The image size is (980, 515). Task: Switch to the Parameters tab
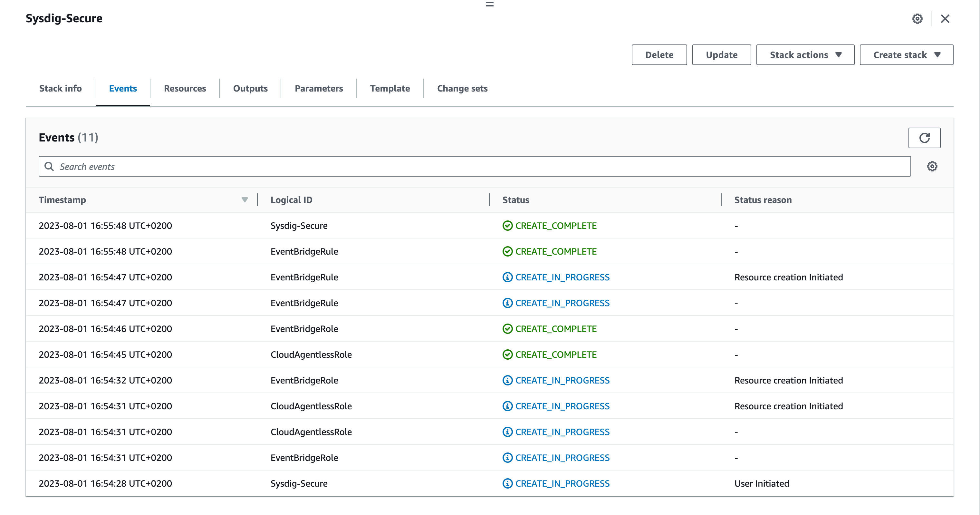pyautogui.click(x=319, y=88)
